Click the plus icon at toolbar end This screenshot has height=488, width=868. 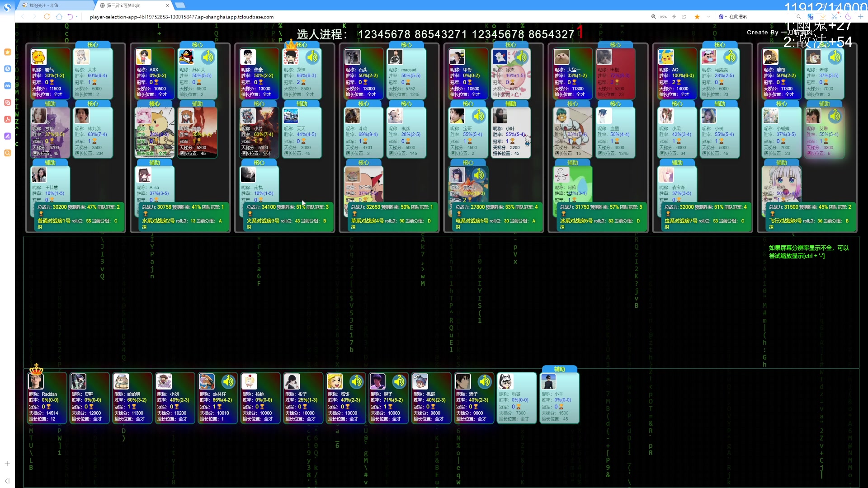(860, 17)
